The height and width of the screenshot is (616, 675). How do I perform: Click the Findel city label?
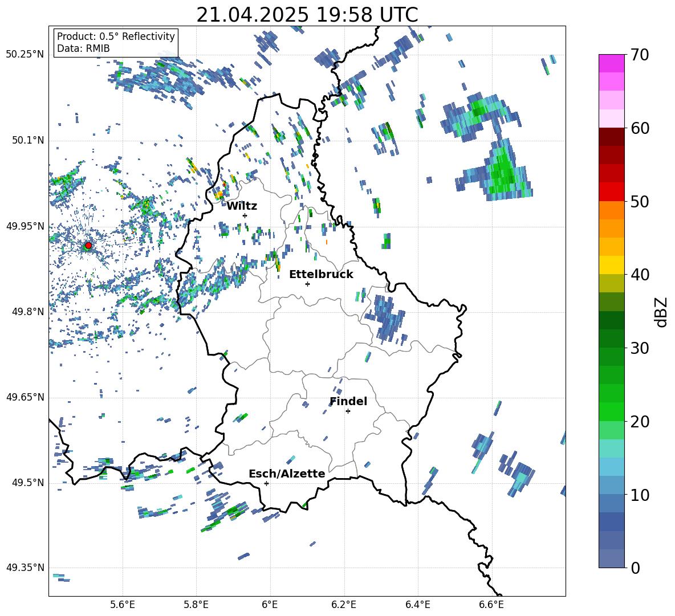(348, 401)
